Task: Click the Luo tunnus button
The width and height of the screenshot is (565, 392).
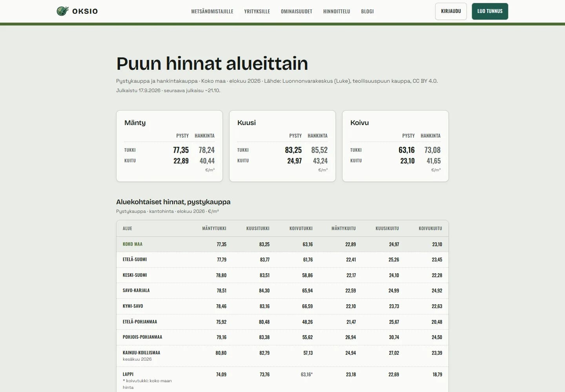Action: [x=490, y=11]
